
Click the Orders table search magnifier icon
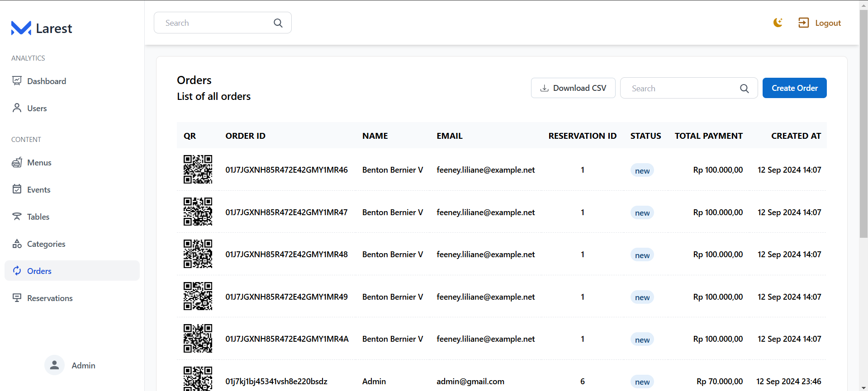click(744, 89)
